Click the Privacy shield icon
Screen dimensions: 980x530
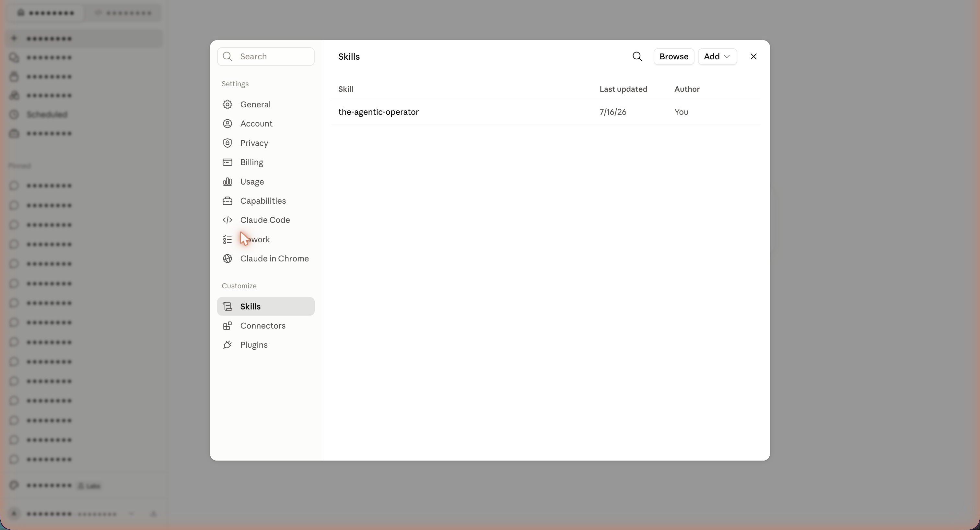227,143
